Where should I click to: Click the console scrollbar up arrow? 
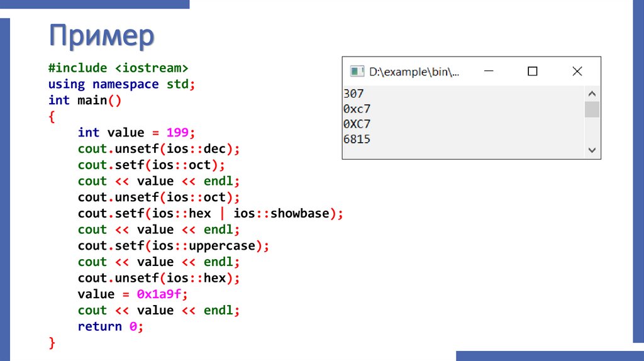592,94
